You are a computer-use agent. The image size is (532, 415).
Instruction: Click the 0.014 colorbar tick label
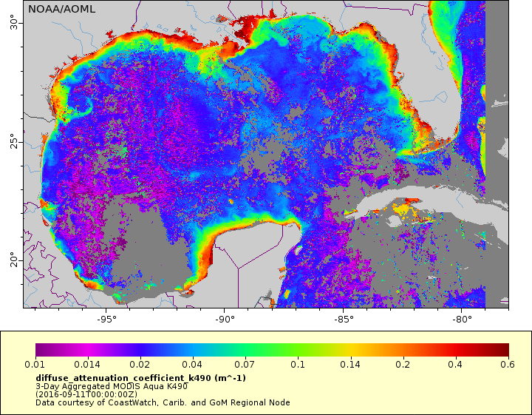(x=87, y=365)
